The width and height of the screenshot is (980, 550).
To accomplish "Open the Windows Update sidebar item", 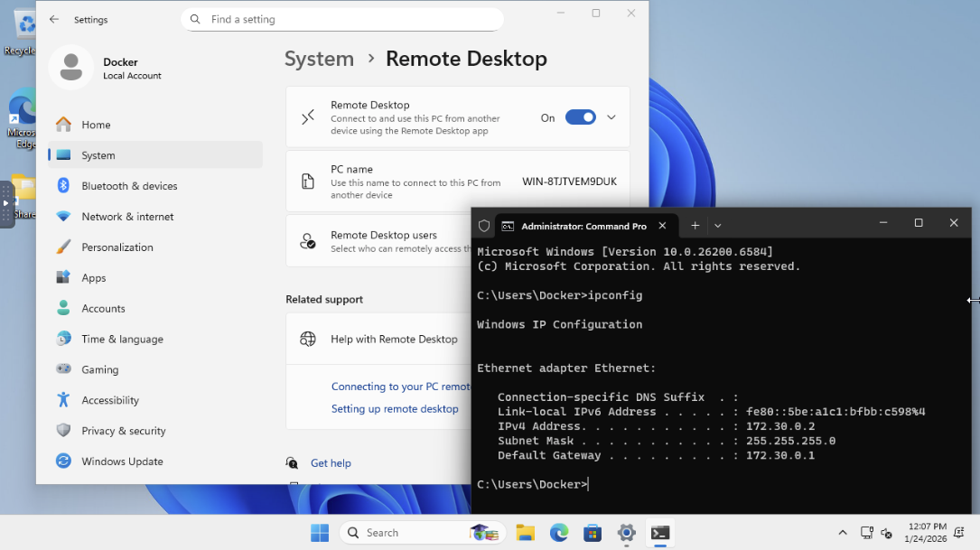I will point(122,461).
